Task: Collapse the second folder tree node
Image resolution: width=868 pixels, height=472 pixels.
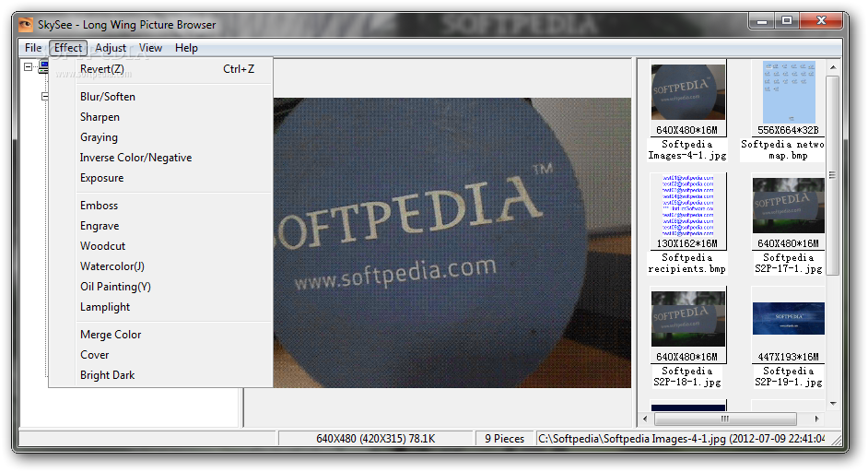Action: (45, 97)
